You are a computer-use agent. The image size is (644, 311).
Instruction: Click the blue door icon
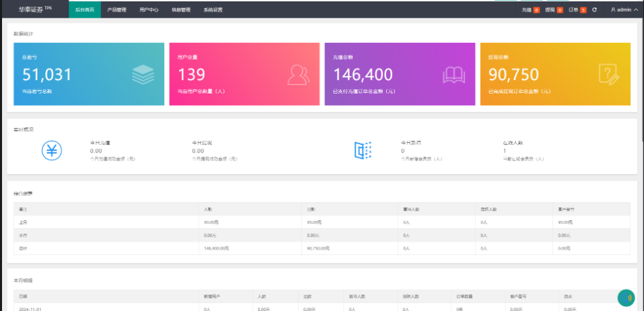pos(362,150)
